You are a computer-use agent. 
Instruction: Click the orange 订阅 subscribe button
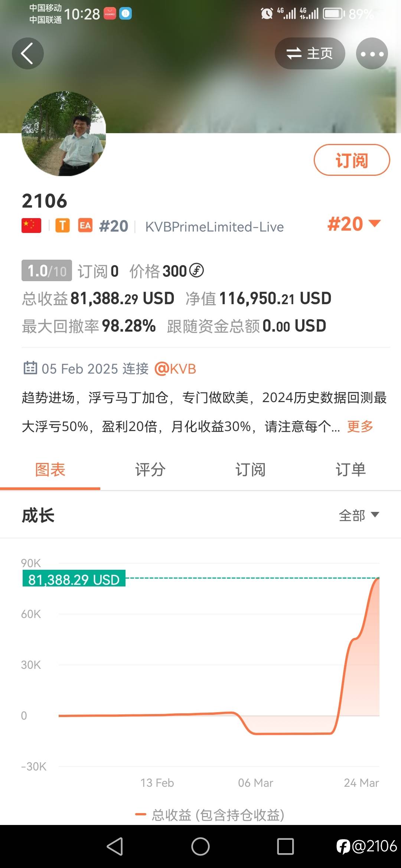(x=352, y=160)
